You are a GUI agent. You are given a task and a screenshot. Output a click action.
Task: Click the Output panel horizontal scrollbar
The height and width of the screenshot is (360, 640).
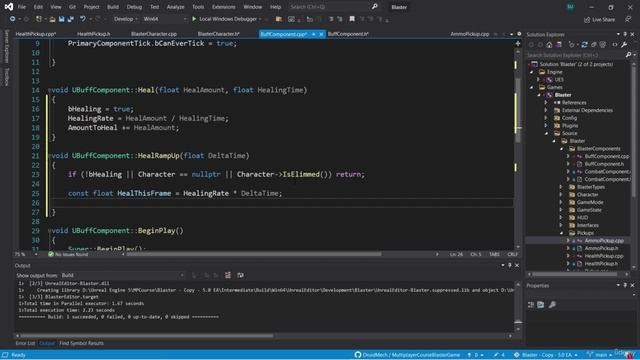tap(147, 336)
